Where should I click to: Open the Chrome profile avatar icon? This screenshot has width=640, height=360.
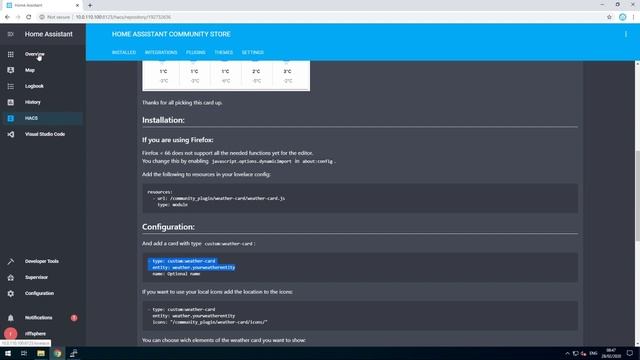622,17
